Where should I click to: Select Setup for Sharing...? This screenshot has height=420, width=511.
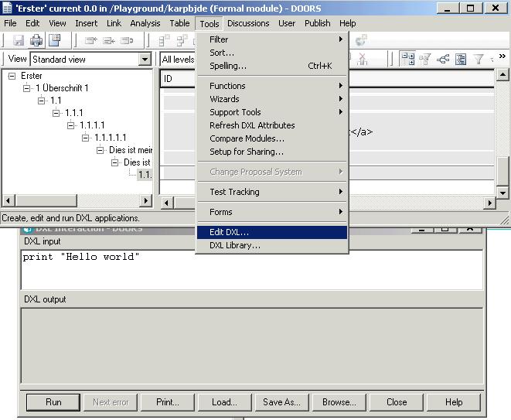(272, 152)
